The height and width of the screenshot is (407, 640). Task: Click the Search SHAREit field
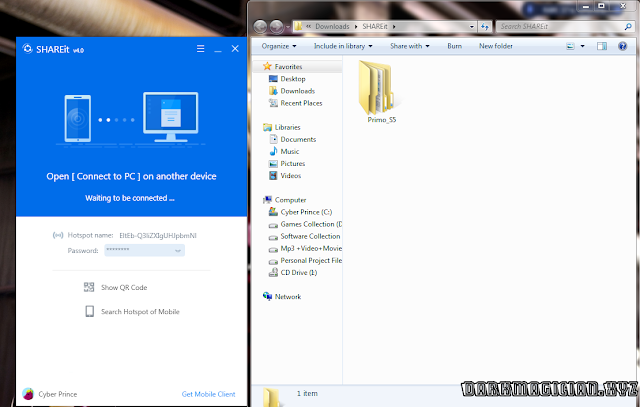point(559,27)
